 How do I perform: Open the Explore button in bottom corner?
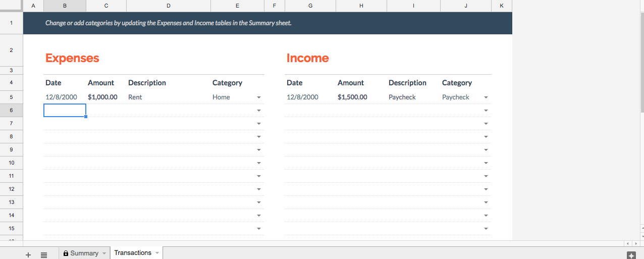coord(631,255)
